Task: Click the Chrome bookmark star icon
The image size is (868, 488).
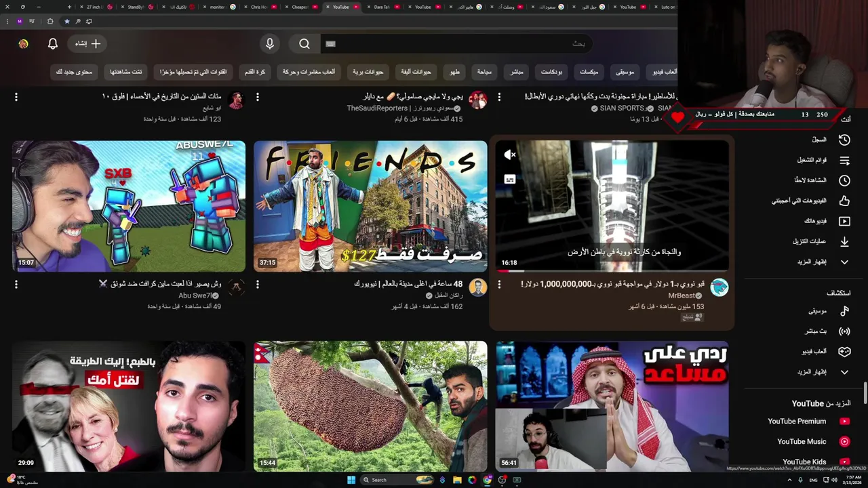Action: click(66, 21)
